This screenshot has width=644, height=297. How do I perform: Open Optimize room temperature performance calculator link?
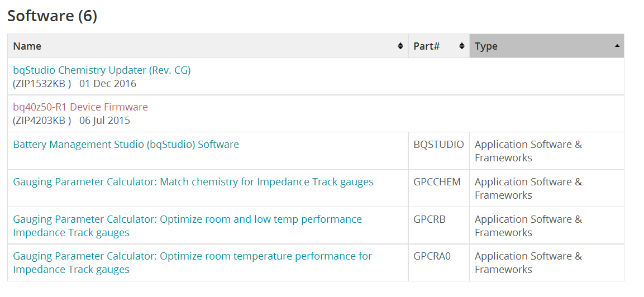(x=192, y=262)
